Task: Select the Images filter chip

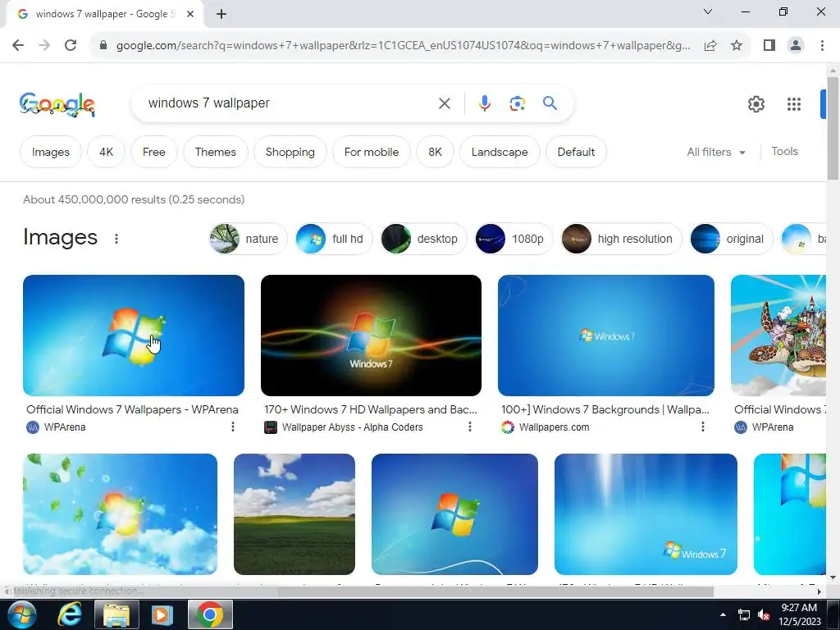Action: [51, 152]
